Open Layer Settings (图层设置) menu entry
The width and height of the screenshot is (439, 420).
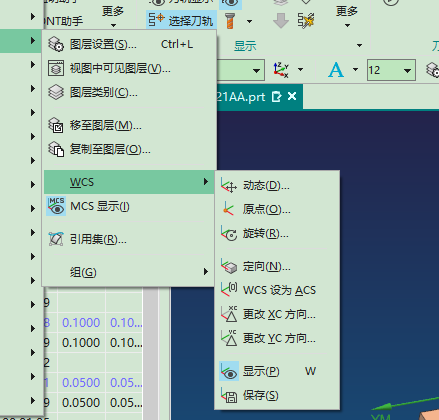[129, 44]
